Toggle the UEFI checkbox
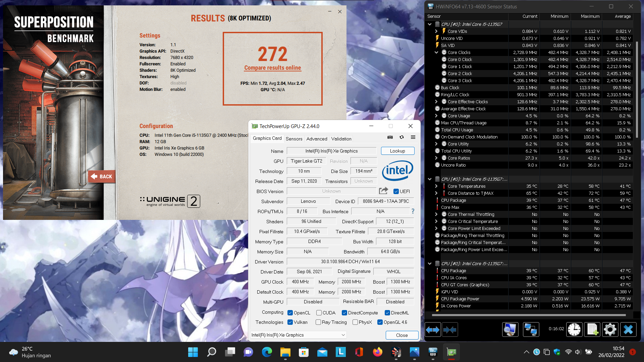The height and width of the screenshot is (362, 644). (396, 191)
